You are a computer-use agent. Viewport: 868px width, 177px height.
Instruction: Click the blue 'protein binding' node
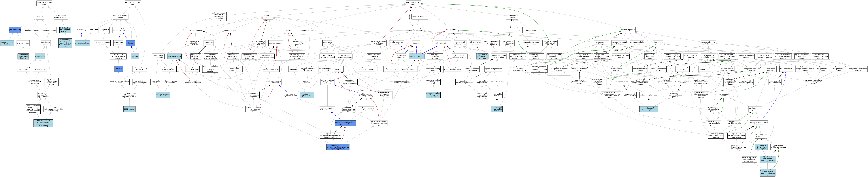click(15, 30)
